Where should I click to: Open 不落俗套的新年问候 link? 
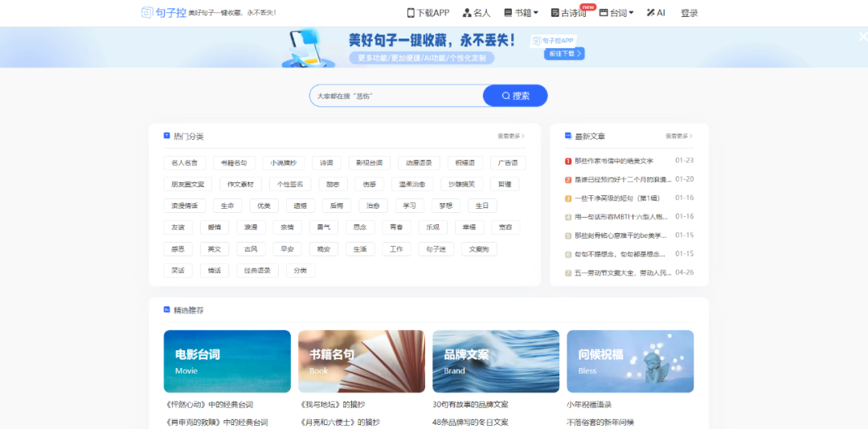[600, 423]
